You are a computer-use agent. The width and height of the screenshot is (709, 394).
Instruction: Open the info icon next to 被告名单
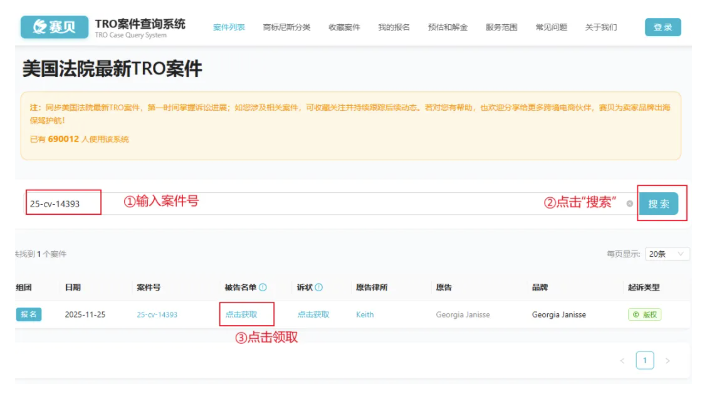(x=263, y=287)
